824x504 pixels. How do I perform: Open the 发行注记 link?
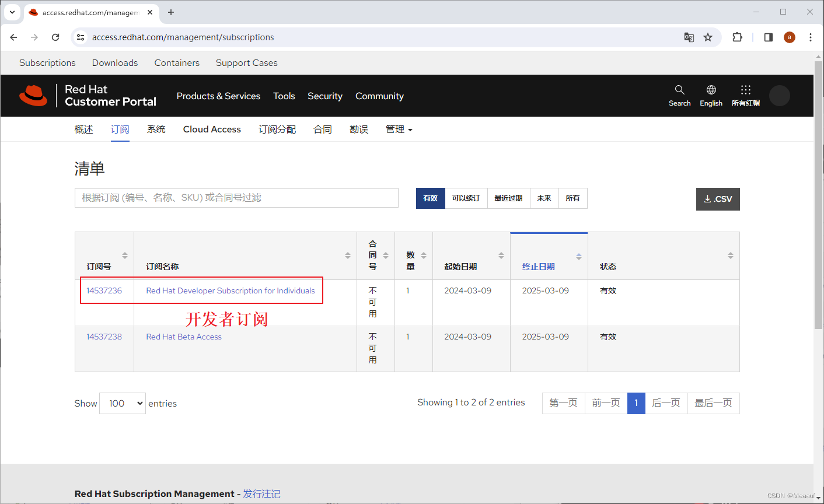click(261, 494)
